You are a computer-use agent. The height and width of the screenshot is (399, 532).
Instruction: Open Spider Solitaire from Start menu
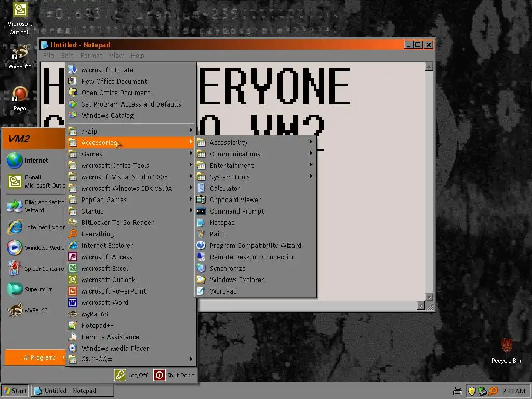35,269
